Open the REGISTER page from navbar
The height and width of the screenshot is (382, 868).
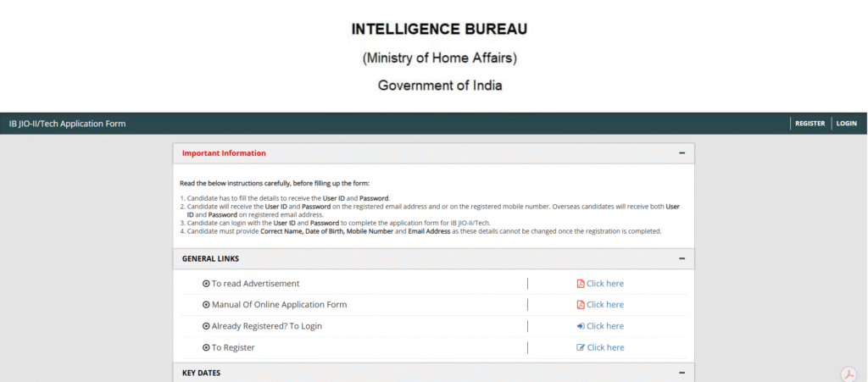pos(810,124)
